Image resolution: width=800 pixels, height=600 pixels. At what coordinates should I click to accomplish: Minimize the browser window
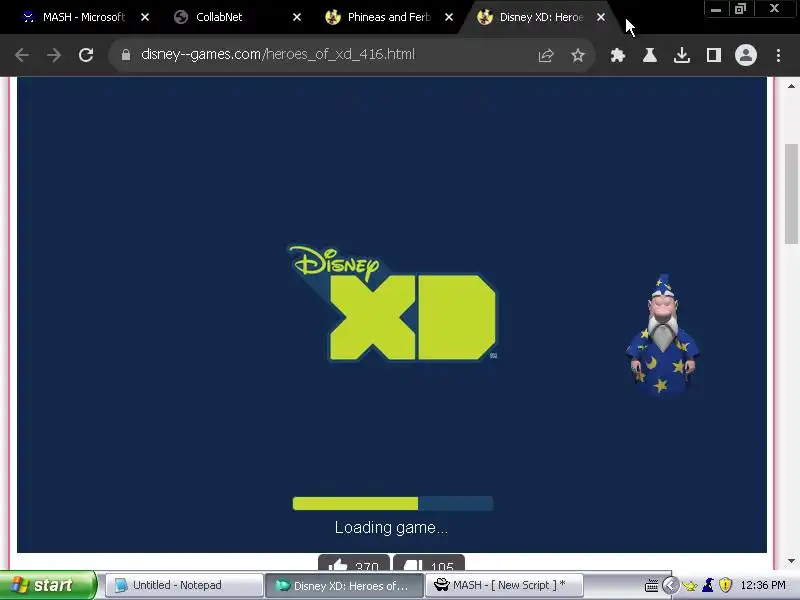click(716, 9)
